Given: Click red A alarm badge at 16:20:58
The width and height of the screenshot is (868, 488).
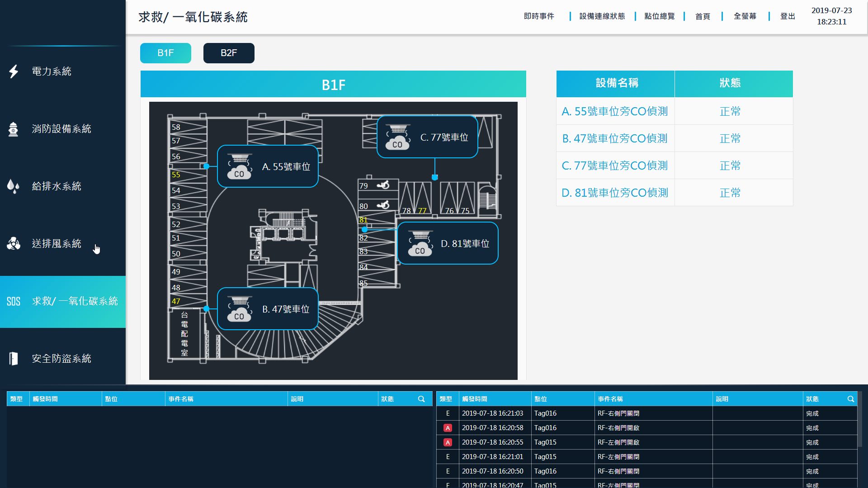Looking at the screenshot, I should tap(448, 428).
